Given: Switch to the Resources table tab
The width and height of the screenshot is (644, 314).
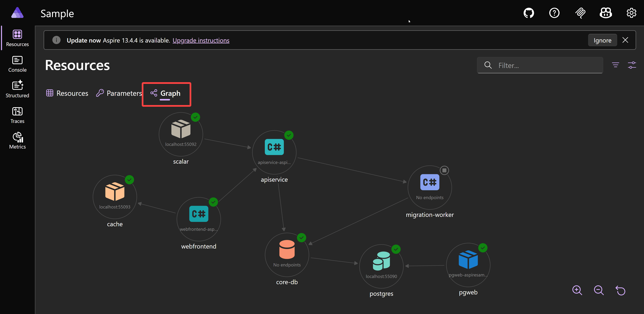Looking at the screenshot, I should [x=67, y=93].
